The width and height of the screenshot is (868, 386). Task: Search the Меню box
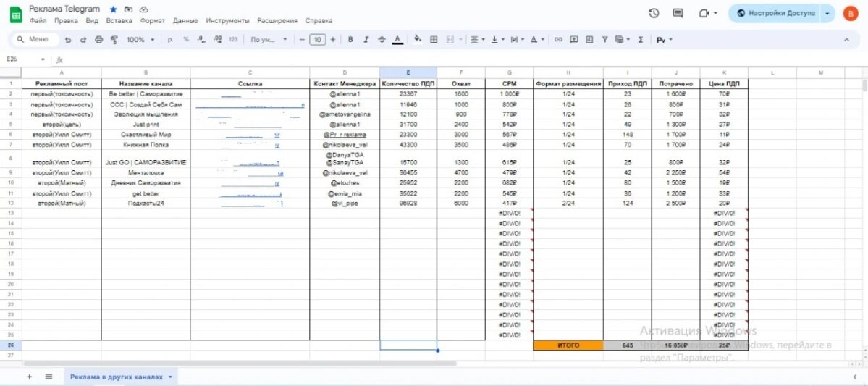(x=34, y=39)
